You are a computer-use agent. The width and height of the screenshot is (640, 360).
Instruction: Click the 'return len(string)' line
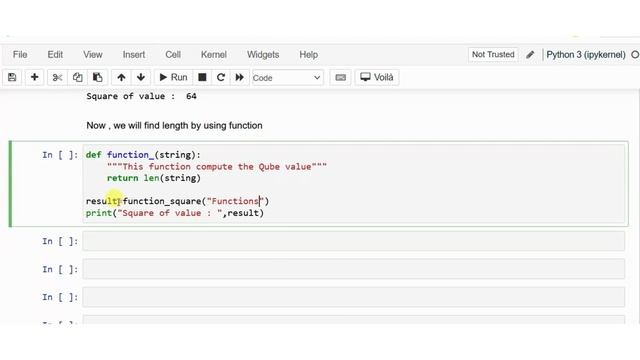click(x=153, y=178)
